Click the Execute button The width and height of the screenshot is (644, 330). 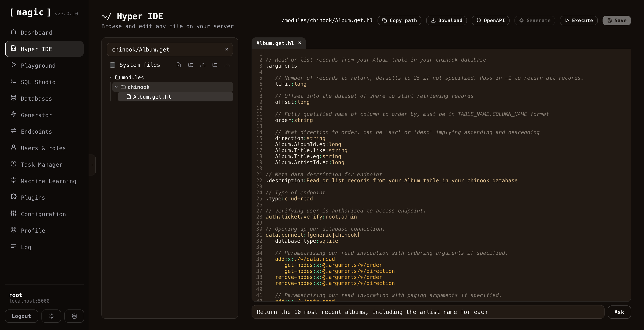pyautogui.click(x=579, y=21)
